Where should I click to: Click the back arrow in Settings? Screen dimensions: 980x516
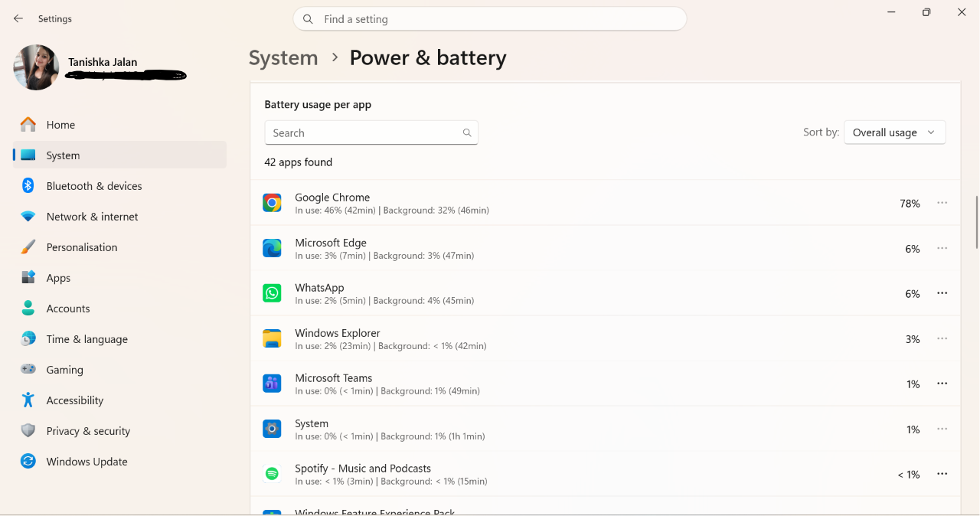pos(18,18)
